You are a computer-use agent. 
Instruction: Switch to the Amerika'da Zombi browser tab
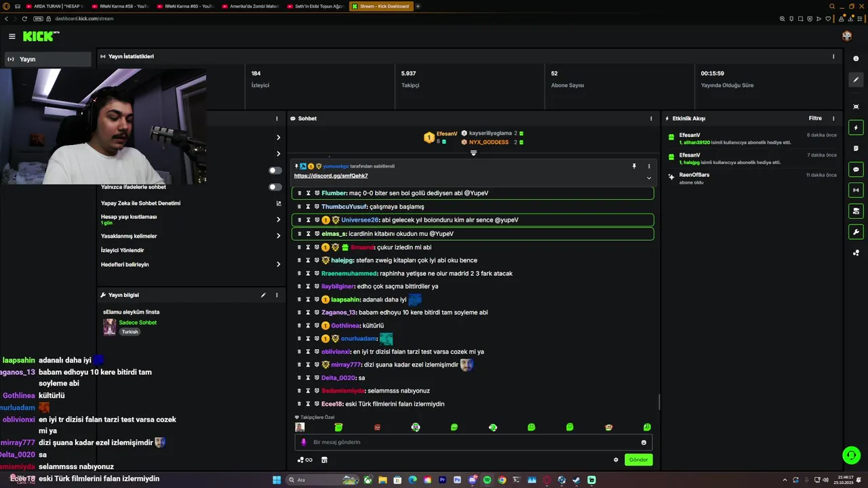coord(250,6)
